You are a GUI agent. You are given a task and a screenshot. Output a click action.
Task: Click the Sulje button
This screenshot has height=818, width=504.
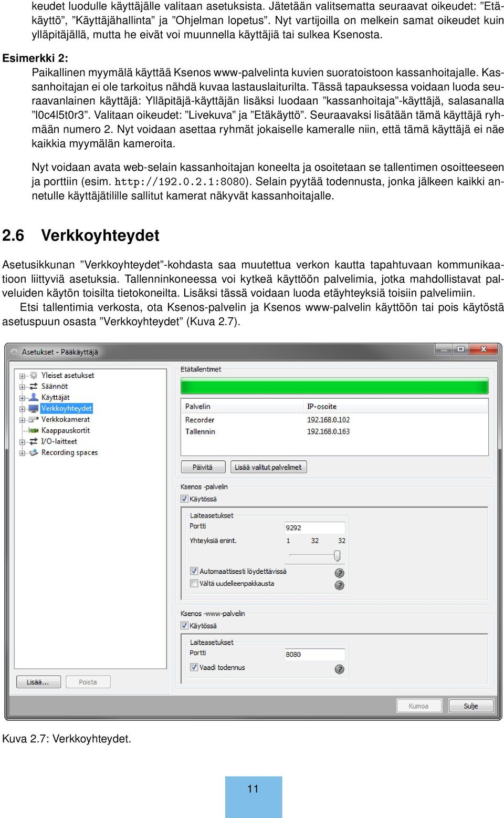[x=471, y=706]
